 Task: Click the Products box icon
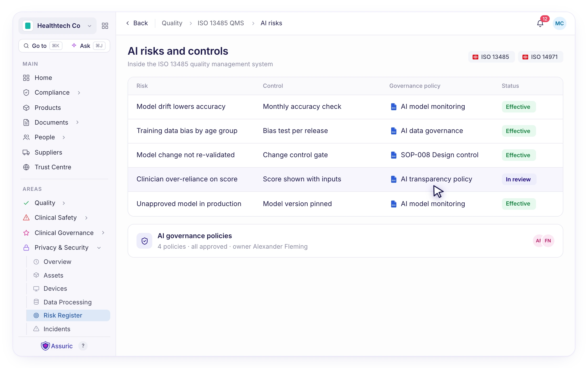tap(26, 108)
